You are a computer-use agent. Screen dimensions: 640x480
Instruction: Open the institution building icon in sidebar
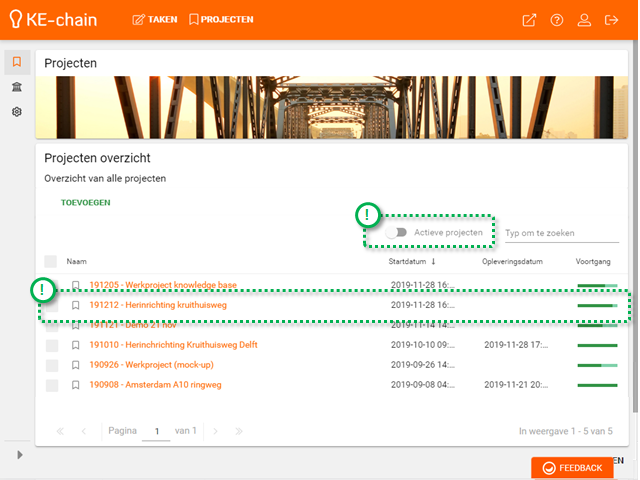pyautogui.click(x=17, y=87)
